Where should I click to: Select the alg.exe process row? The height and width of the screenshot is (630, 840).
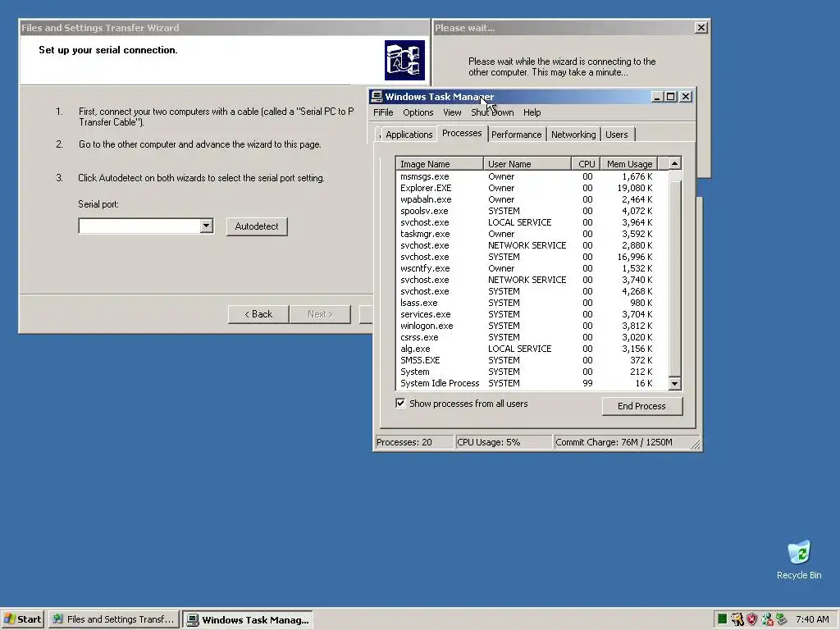click(532, 349)
